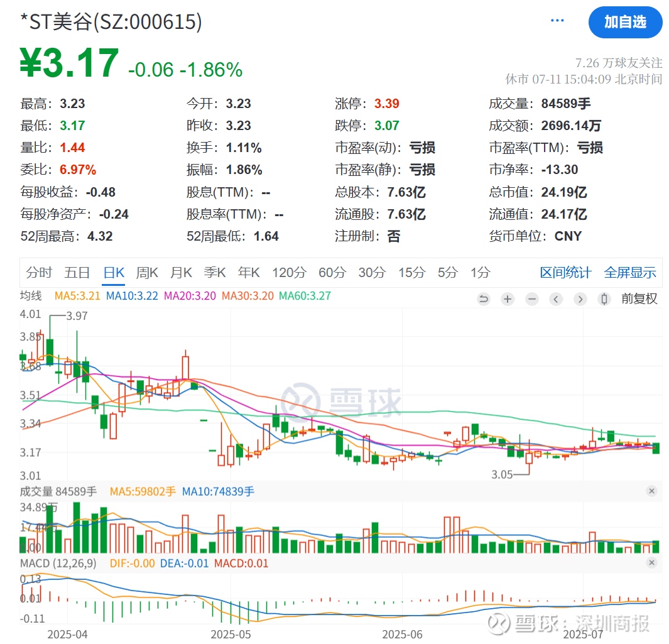Close the 成交量 volume panel

tap(651, 491)
